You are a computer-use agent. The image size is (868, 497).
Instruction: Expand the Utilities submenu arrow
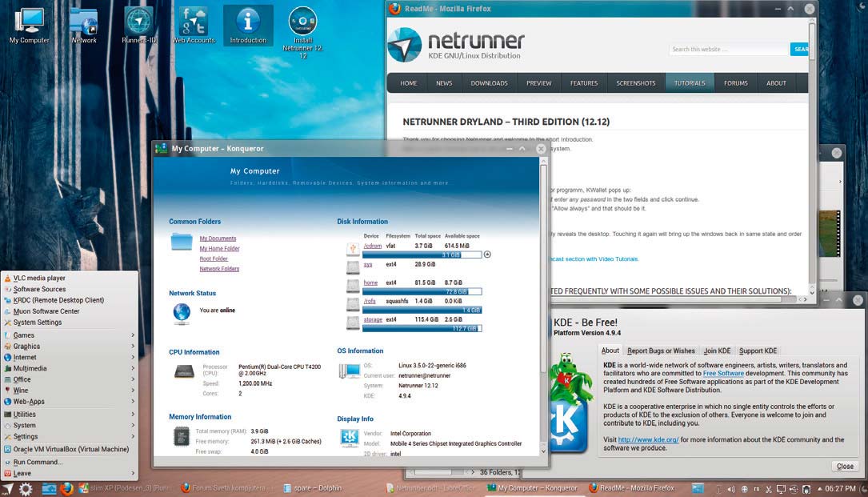click(133, 415)
